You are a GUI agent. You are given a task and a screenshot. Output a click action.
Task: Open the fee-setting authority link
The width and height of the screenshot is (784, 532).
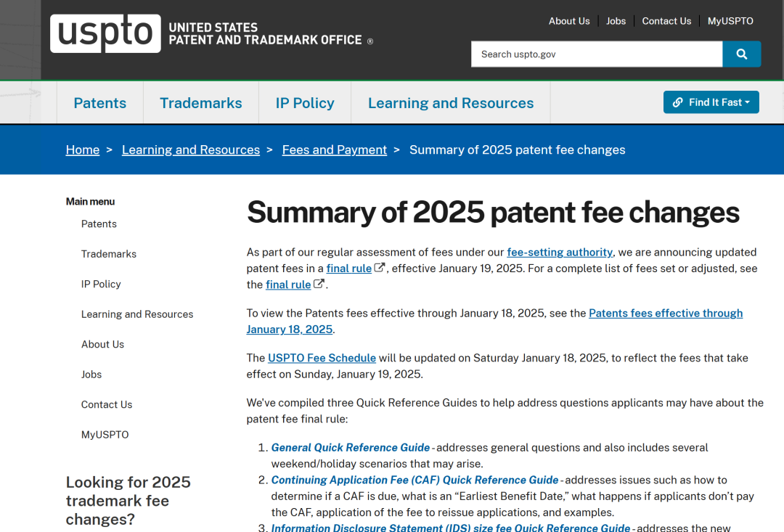pyautogui.click(x=560, y=252)
